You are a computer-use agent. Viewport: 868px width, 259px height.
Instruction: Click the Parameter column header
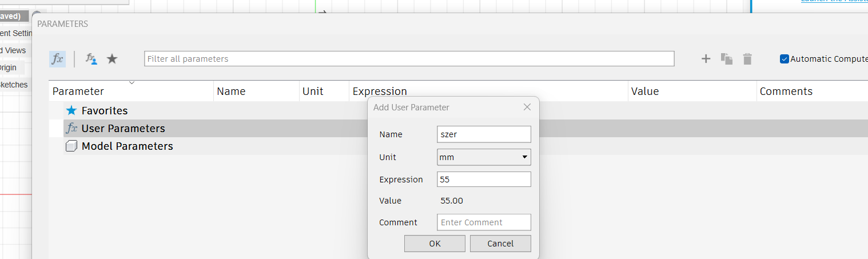131,91
